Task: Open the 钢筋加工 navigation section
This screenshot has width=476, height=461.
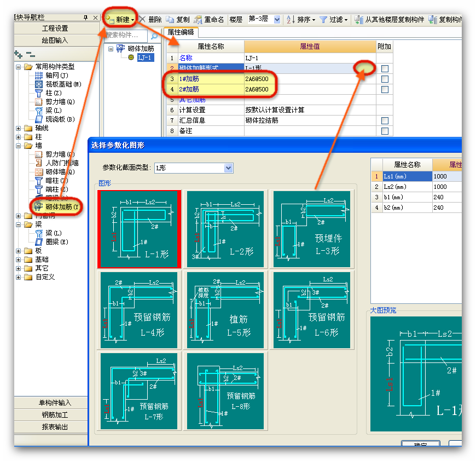Action: (55, 415)
